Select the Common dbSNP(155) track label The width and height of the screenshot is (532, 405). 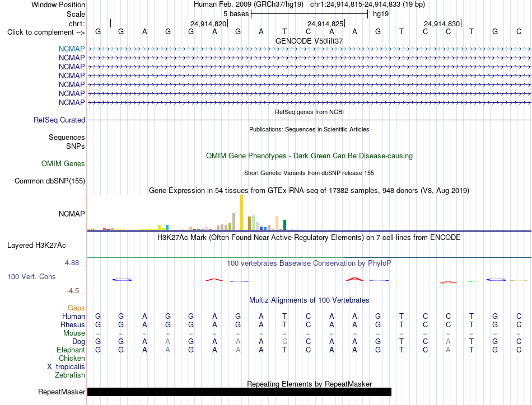point(50,181)
